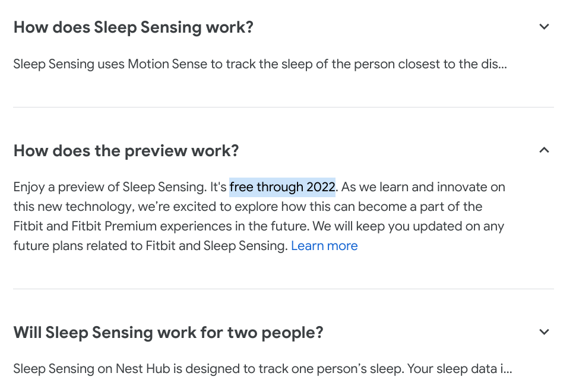Click the "How does the preview work?" heading
Image resolution: width=576 pixels, height=392 pixels.
tap(126, 151)
